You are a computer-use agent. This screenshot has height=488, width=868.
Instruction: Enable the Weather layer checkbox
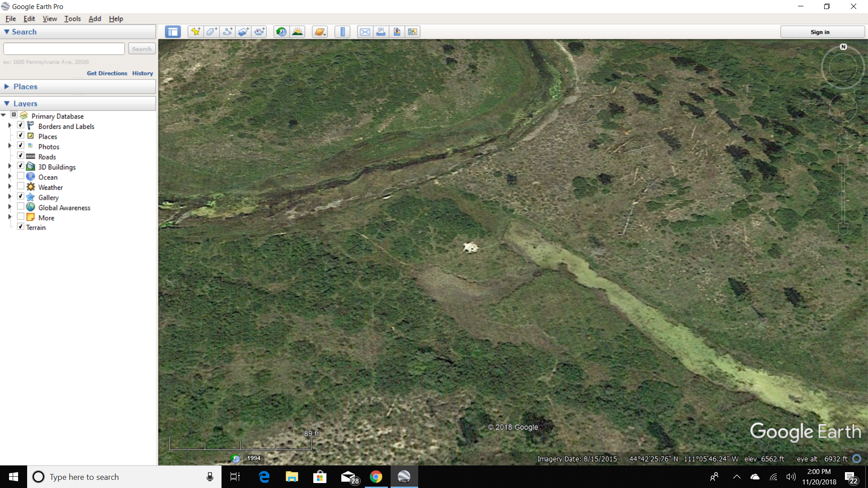pyautogui.click(x=20, y=186)
